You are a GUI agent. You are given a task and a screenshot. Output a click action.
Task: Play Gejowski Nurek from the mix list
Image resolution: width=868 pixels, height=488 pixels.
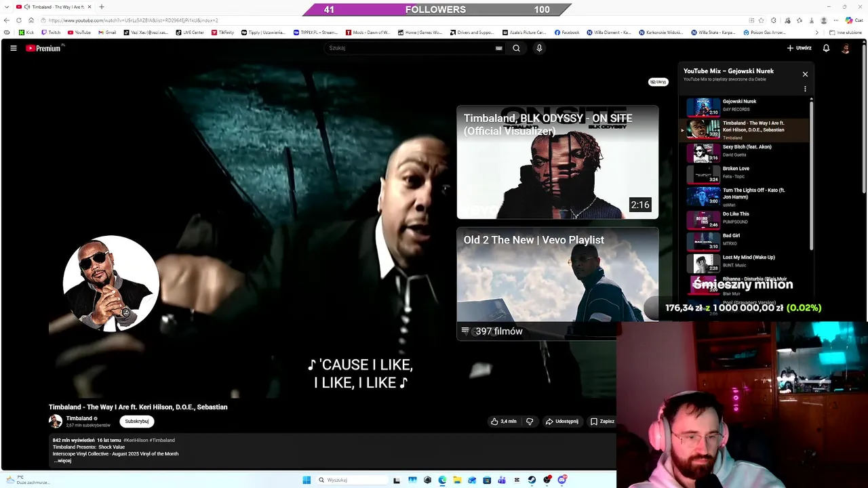click(x=745, y=107)
